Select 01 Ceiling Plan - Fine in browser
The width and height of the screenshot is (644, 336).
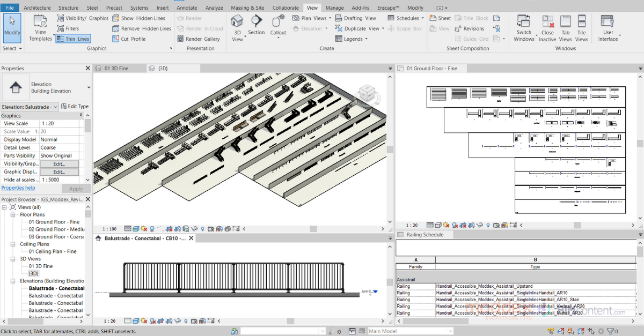[53, 251]
